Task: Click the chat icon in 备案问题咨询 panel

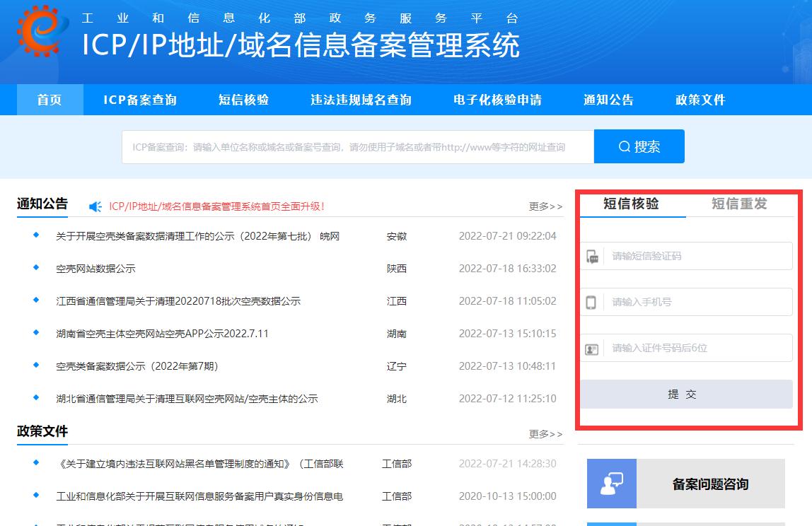Action: click(612, 484)
